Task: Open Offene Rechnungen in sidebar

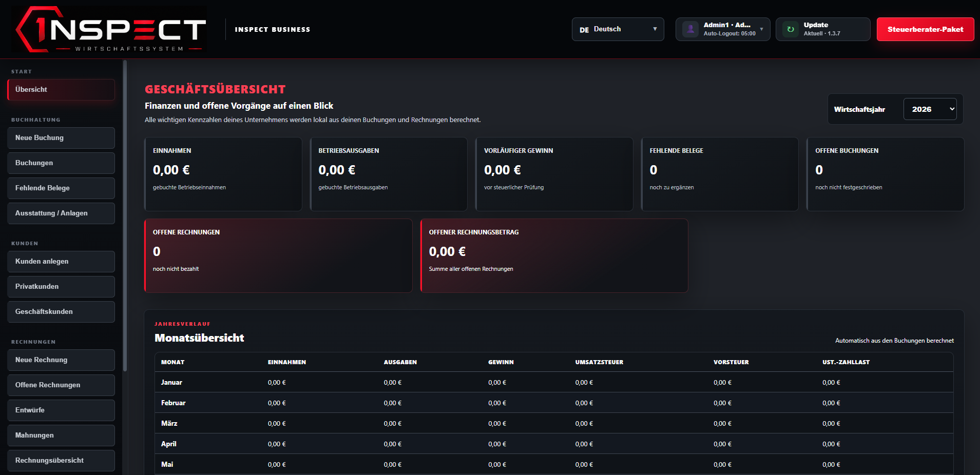Action: [61, 385]
